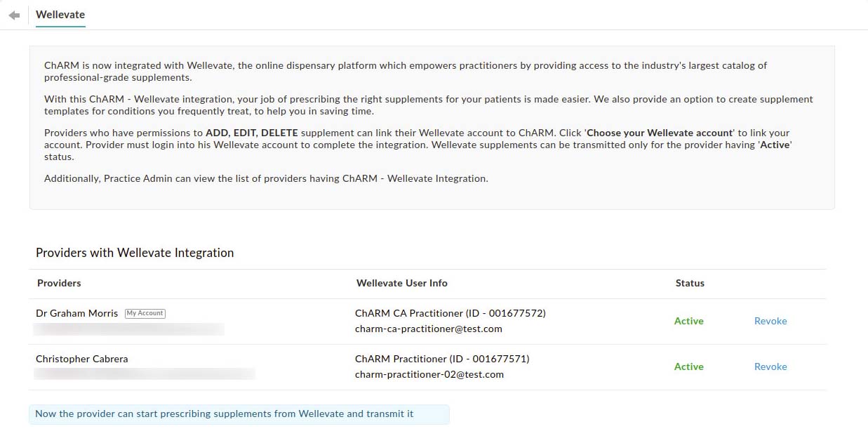The width and height of the screenshot is (868, 436).
Task: Revoke Dr Graham Morris's Wellevate integration
Action: pos(770,321)
